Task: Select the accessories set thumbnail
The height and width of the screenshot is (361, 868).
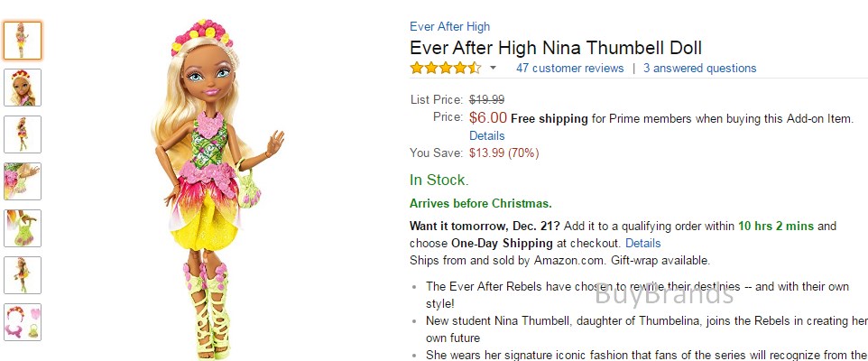Action: pos(23,322)
